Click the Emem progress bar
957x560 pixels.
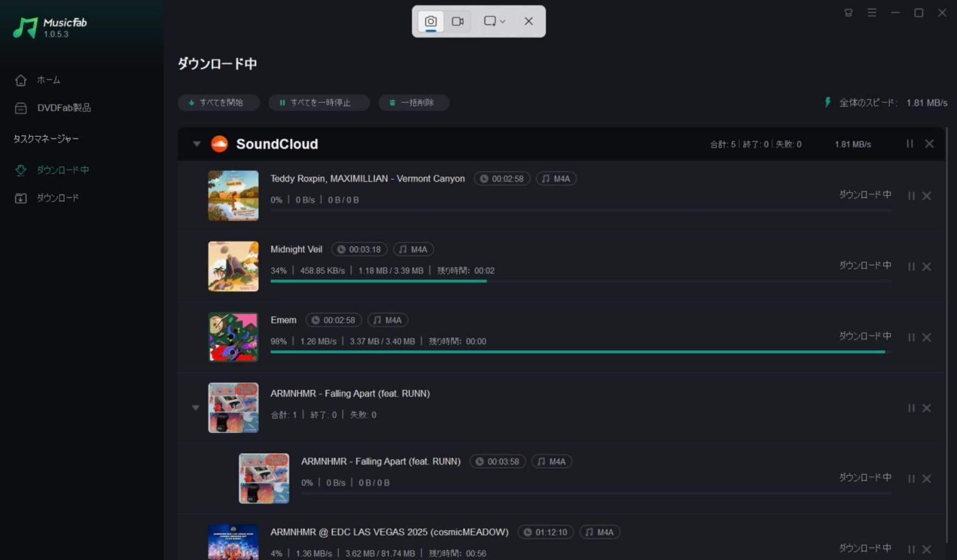point(581,352)
